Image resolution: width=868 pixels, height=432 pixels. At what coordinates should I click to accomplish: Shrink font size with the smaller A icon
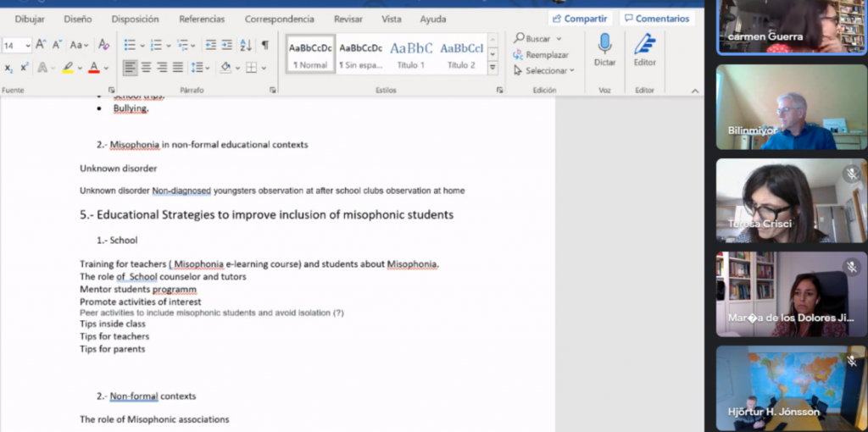click(57, 45)
